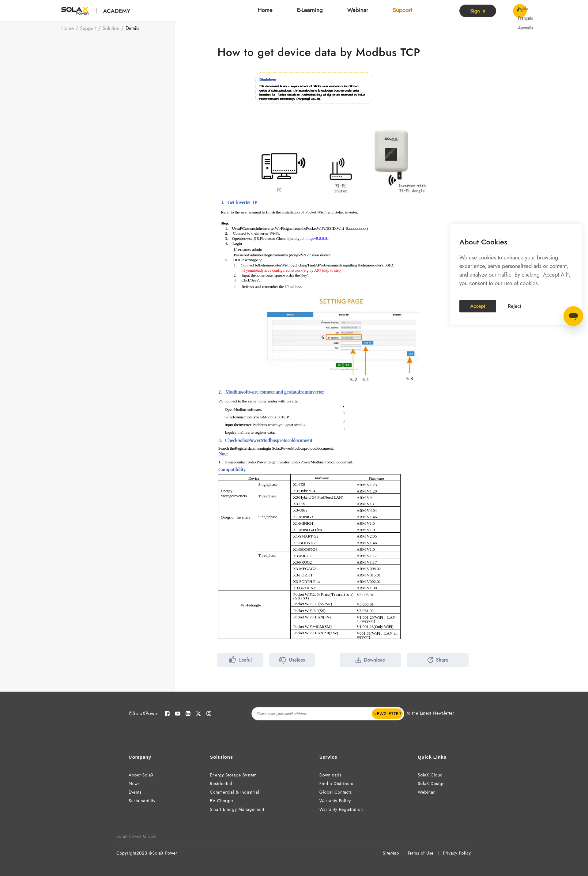Share this article

(x=438, y=660)
